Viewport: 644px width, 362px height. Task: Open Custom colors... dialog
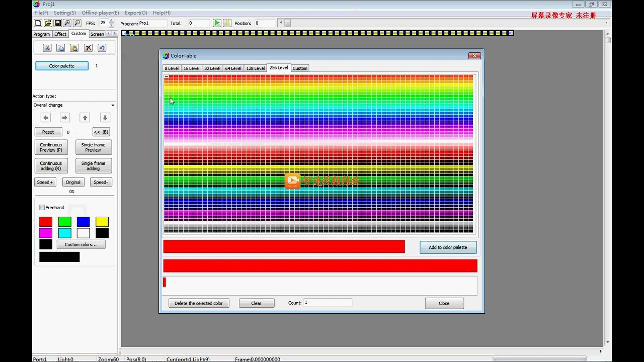click(x=81, y=244)
